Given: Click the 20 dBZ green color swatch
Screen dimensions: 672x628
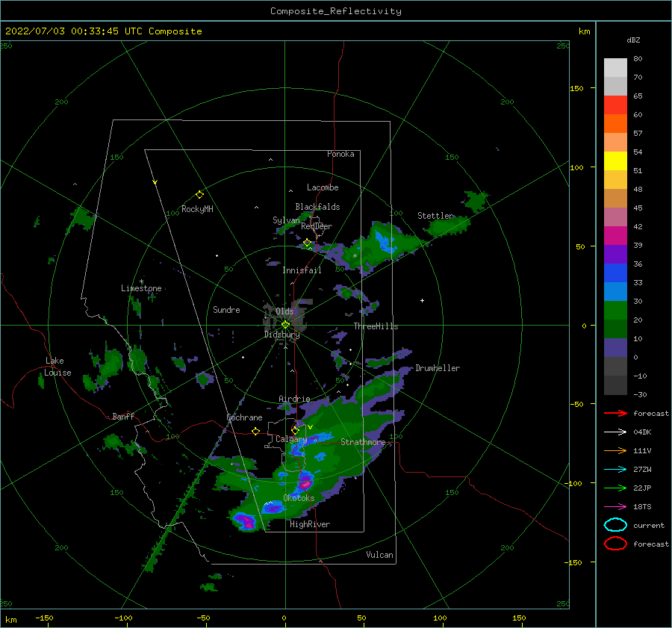Looking at the screenshot, I should pyautogui.click(x=615, y=311).
